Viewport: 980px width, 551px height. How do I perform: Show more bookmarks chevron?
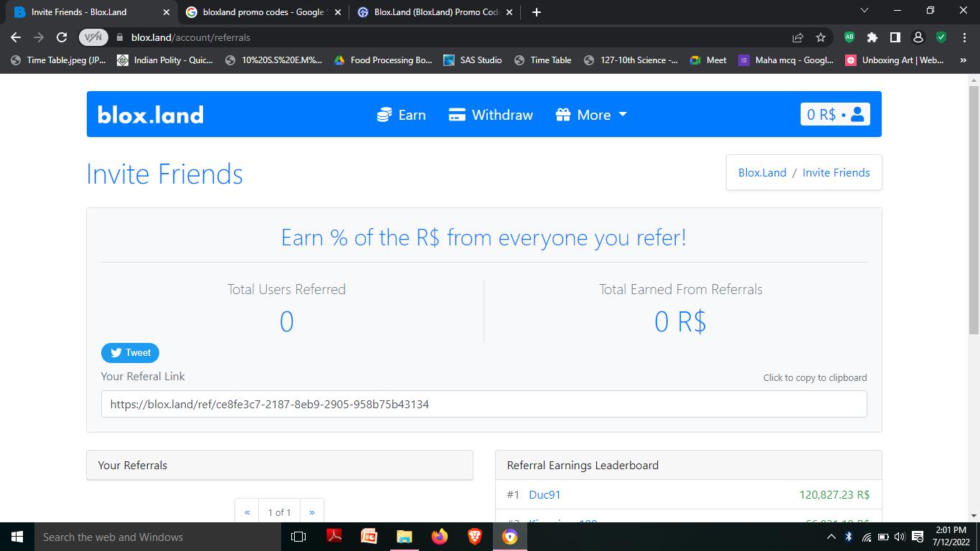point(963,60)
